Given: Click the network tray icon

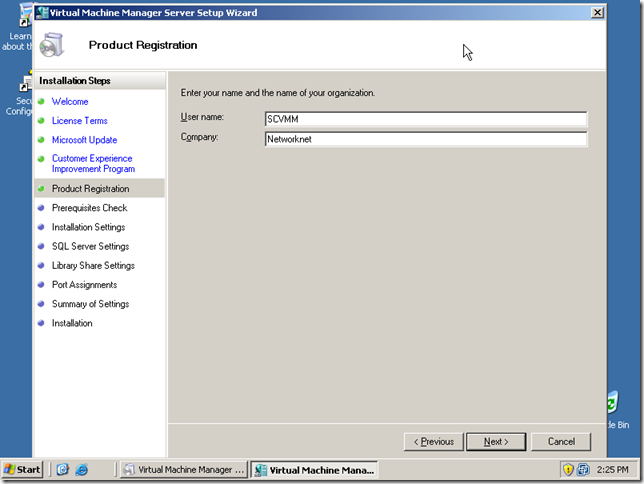Looking at the screenshot, I should (583, 469).
